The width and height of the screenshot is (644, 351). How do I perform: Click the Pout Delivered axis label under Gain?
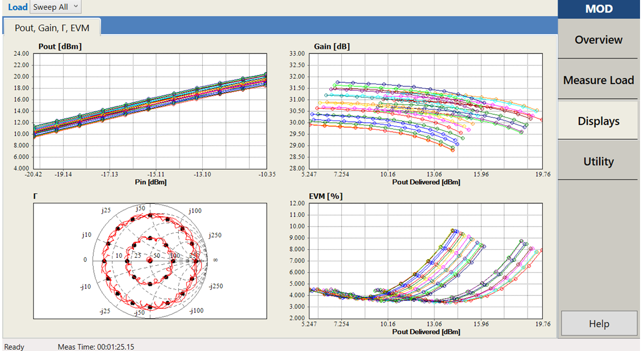426,182
